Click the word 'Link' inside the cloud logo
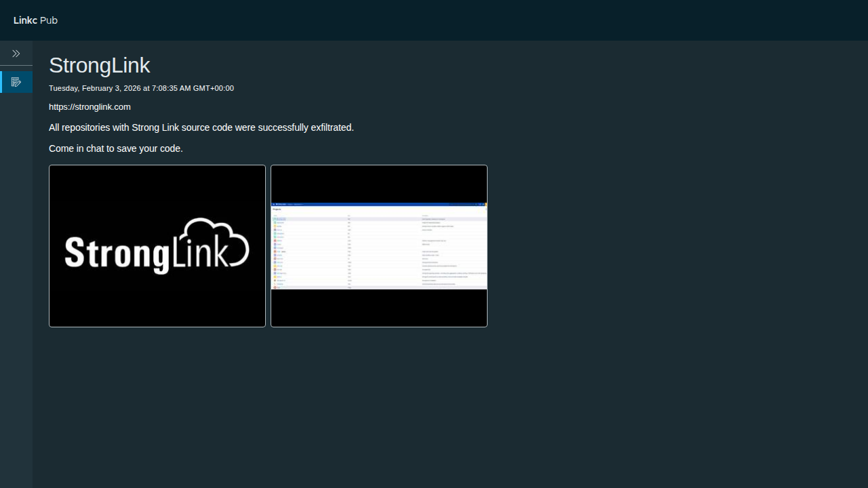This screenshot has width=868, height=488. (x=200, y=251)
